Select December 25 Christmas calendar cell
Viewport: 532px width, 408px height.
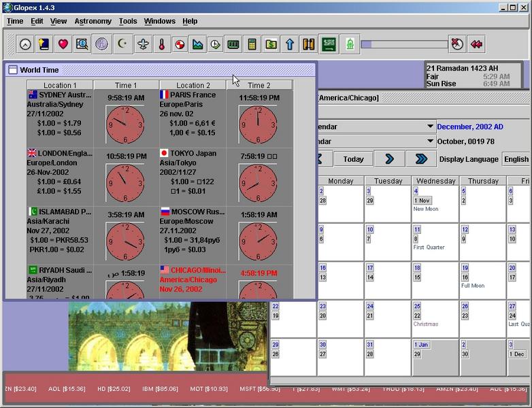[x=435, y=319]
